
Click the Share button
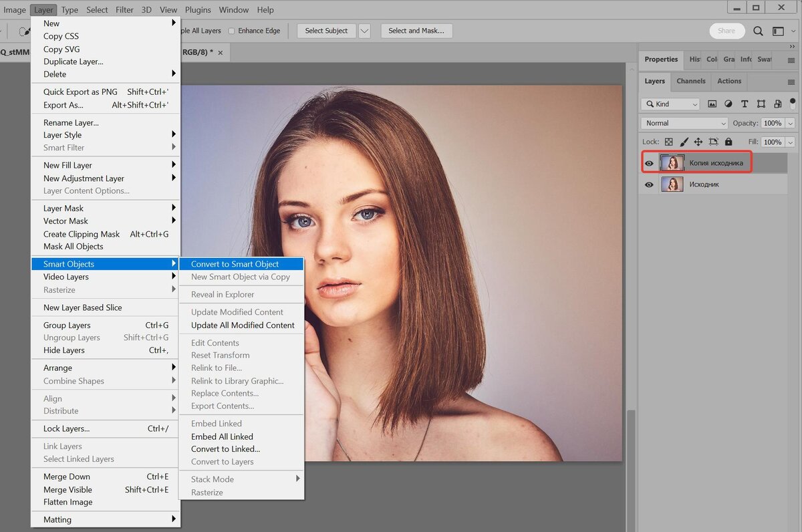726,31
